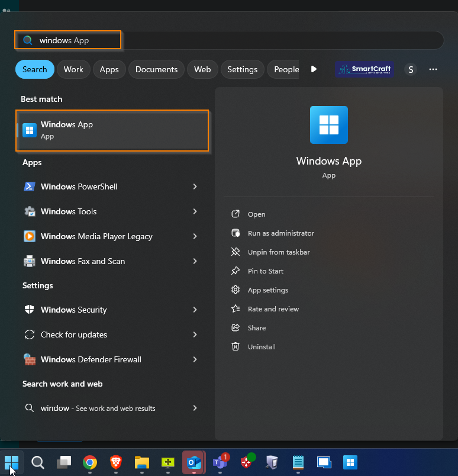
Task: Launch Google Chrome from the taskbar
Action: click(90, 462)
